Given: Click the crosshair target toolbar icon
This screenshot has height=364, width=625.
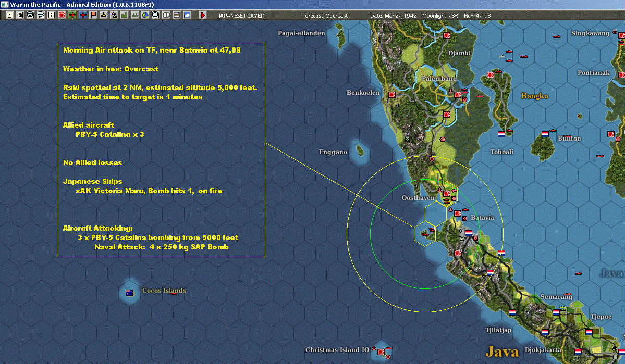Looking at the screenshot, I should pyautogui.click(x=155, y=15).
